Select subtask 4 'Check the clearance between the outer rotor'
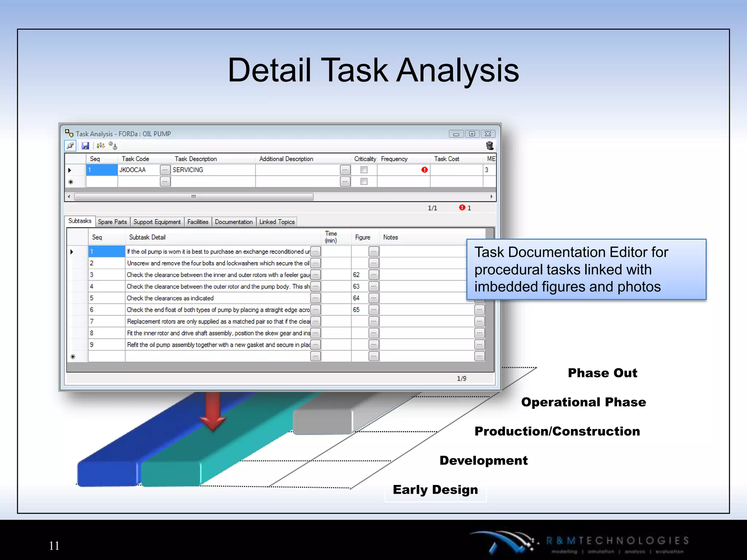Screen dimensions: 747x560 coord(218,287)
